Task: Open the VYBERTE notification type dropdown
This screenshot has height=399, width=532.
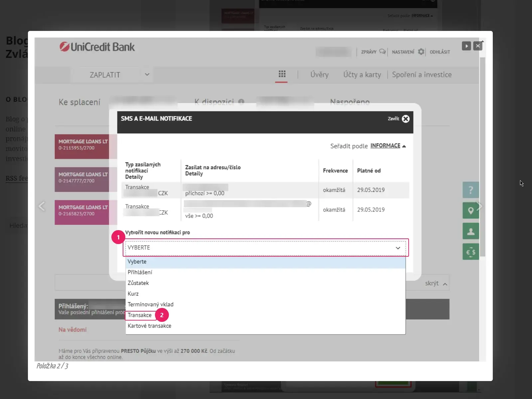Action: pyautogui.click(x=265, y=248)
